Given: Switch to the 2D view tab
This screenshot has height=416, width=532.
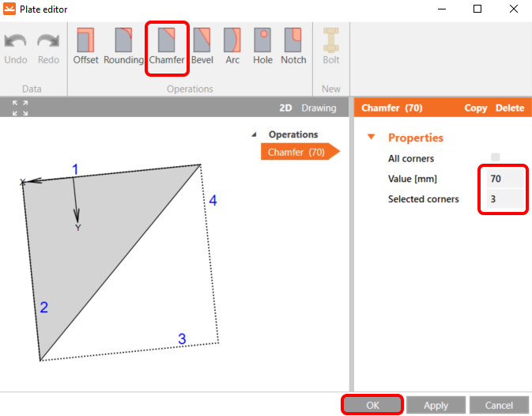Looking at the screenshot, I should point(285,108).
